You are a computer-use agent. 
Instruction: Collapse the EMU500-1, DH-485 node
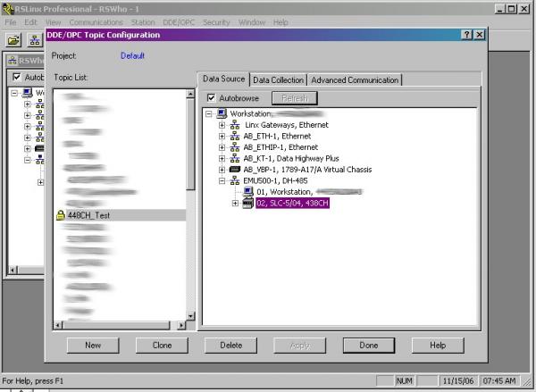click(222, 180)
